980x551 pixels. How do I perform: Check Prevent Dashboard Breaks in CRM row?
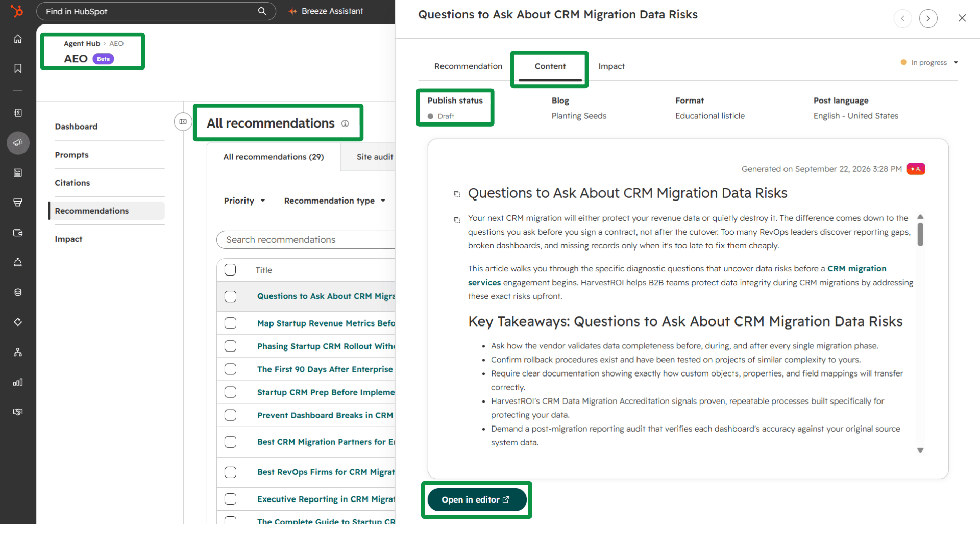tap(230, 415)
